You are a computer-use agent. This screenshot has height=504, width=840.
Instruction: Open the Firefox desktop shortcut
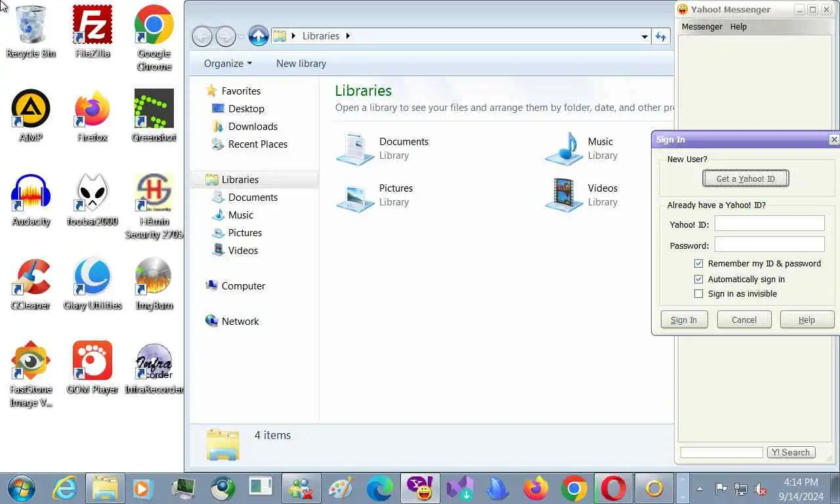(x=92, y=115)
